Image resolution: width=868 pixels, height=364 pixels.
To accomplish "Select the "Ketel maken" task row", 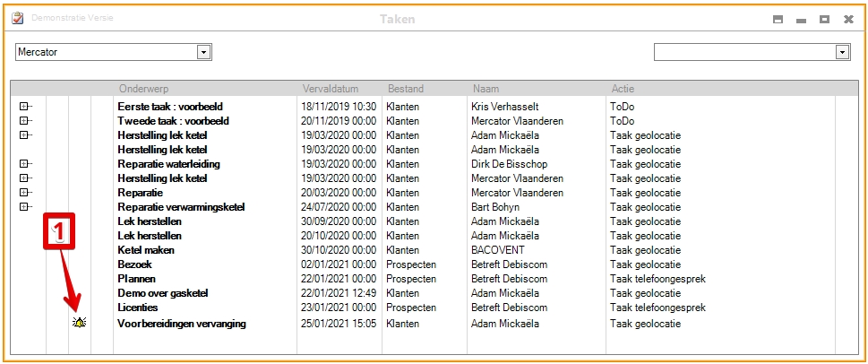I will (x=146, y=250).
